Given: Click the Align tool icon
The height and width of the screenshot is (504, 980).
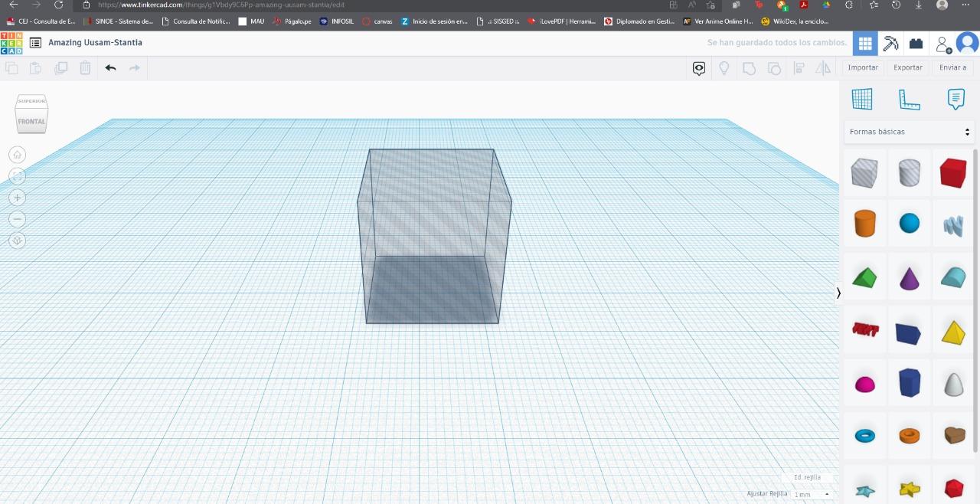Looking at the screenshot, I should click(x=799, y=68).
